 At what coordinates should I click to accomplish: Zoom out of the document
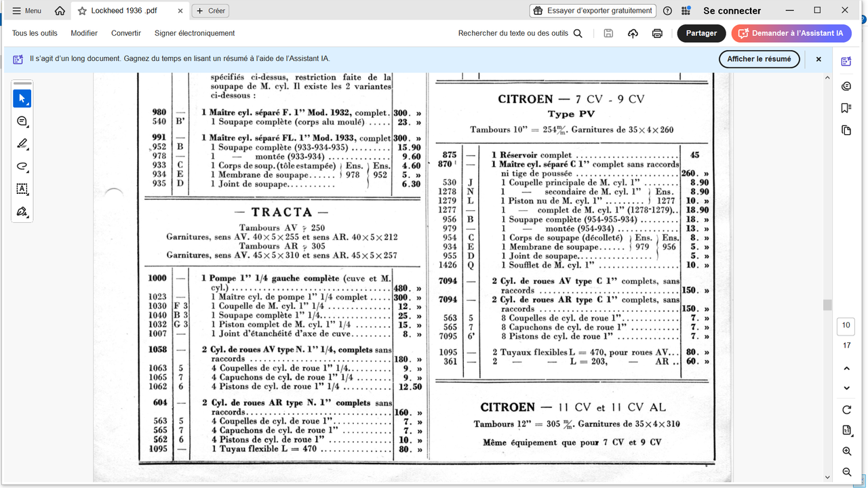[846, 472]
